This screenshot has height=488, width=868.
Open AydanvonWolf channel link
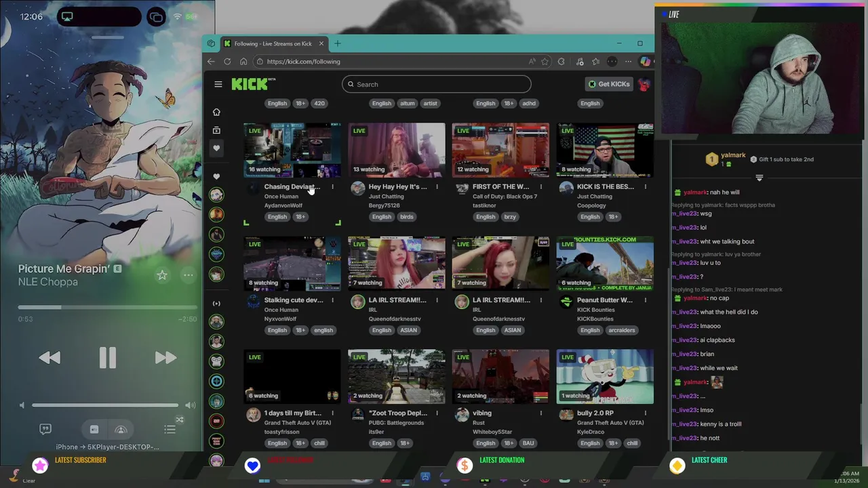(283, 205)
